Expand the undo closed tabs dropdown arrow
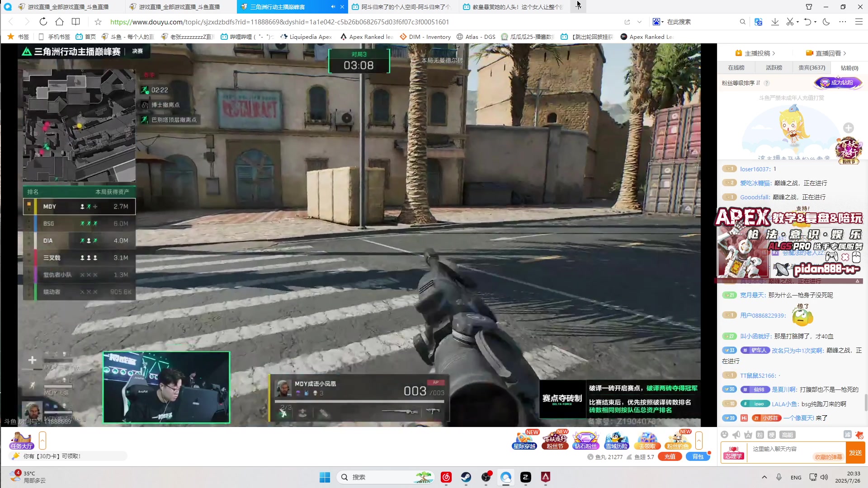This screenshot has height=488, width=868. [815, 22]
